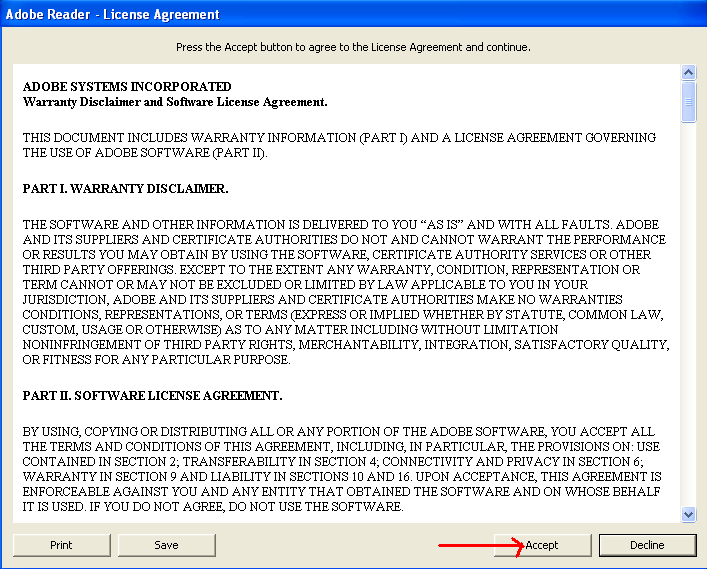Click the 'Adobe Reader - License Agreement' title bar
This screenshot has height=569, width=707.
(x=354, y=14)
